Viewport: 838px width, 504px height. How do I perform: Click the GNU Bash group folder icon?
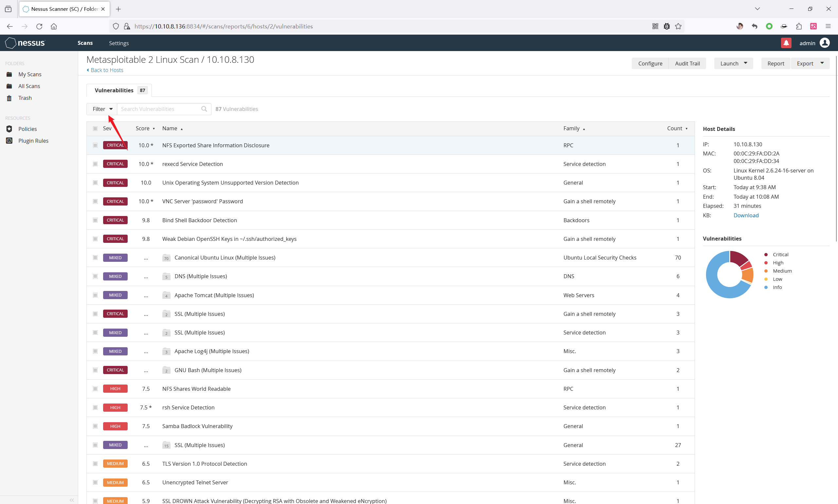tap(166, 370)
